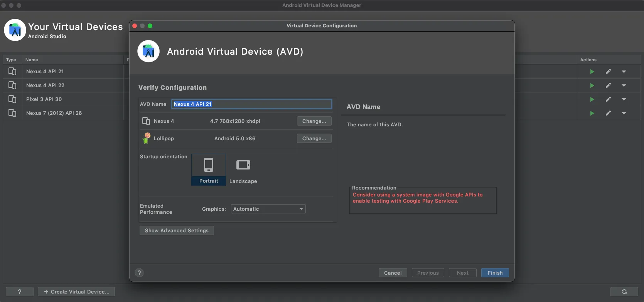
Task: Open the more actions arrow for Pixel 3 API 30
Action: coord(624,99)
